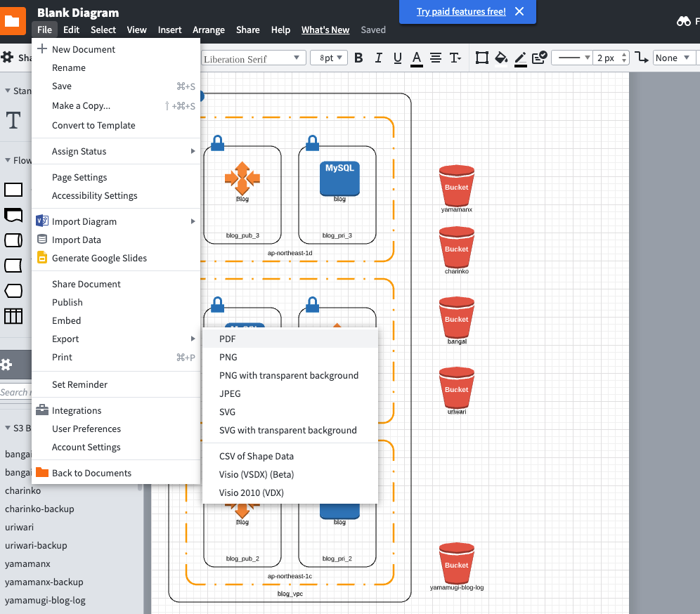Image resolution: width=700 pixels, height=614 pixels.
Task: Collapse the Standard shapes section
Action: point(8,91)
